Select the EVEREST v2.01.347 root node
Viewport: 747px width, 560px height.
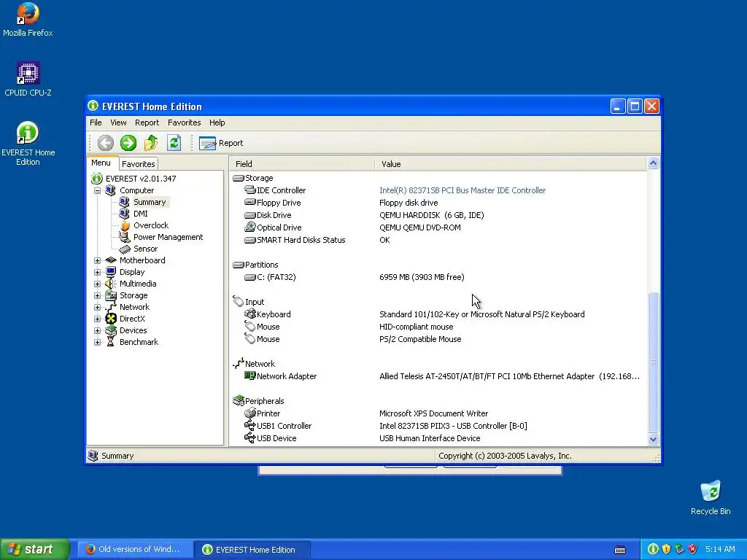pyautogui.click(x=141, y=179)
